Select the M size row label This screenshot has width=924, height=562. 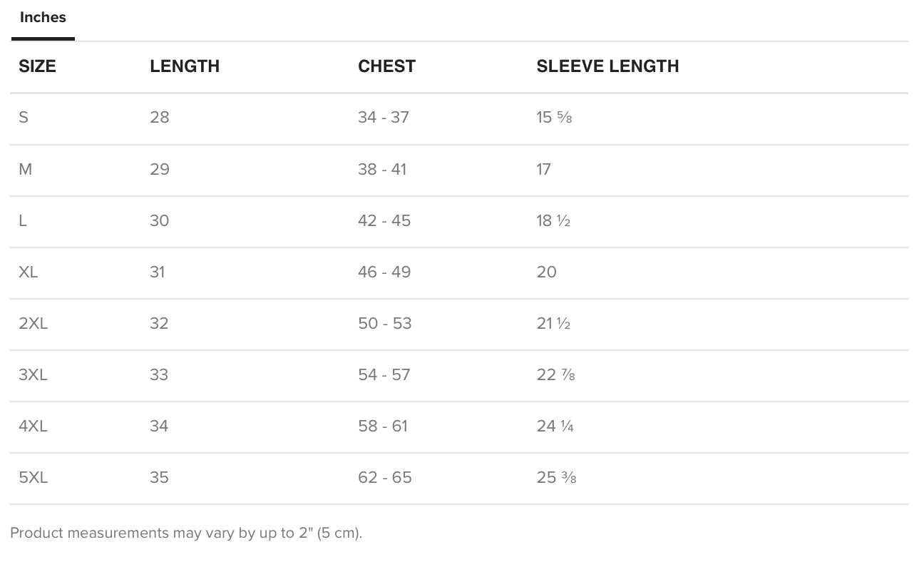click(x=26, y=170)
